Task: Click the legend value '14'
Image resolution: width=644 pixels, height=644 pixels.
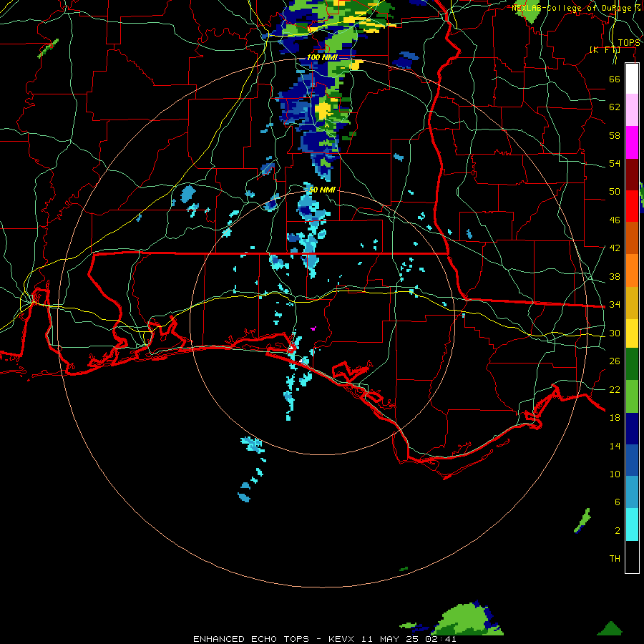Action: [x=615, y=446]
